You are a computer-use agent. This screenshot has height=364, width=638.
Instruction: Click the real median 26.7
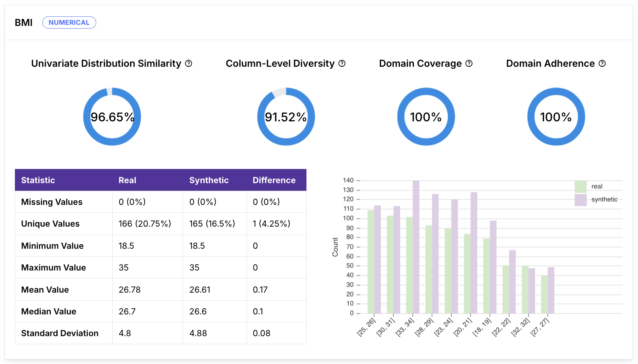click(127, 311)
